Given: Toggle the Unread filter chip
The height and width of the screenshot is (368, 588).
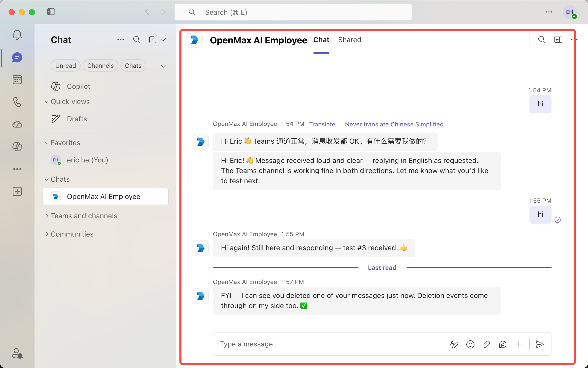Looking at the screenshot, I should [x=66, y=66].
